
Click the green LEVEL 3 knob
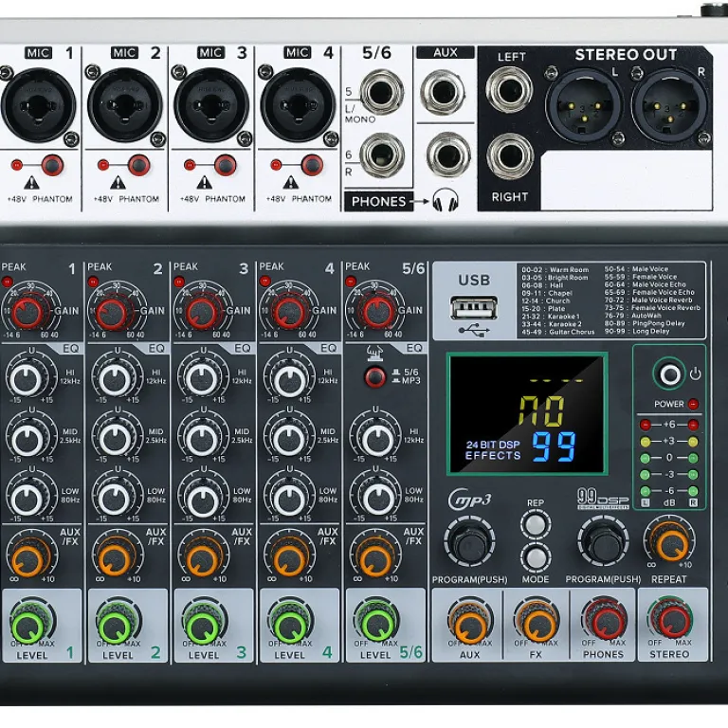click(x=202, y=625)
